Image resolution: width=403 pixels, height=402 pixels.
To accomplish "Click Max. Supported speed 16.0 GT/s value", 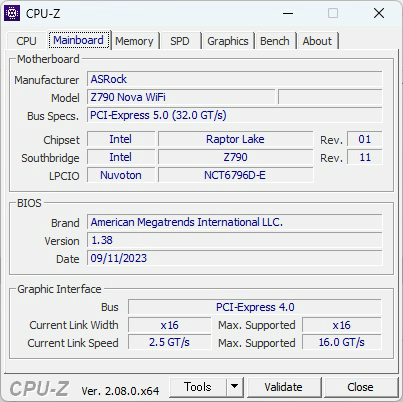I will pyautogui.click(x=342, y=343).
